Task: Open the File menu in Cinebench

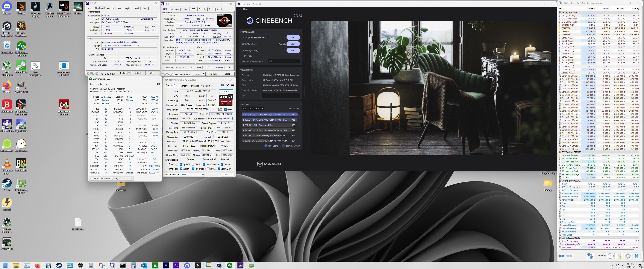Action: (239, 9)
